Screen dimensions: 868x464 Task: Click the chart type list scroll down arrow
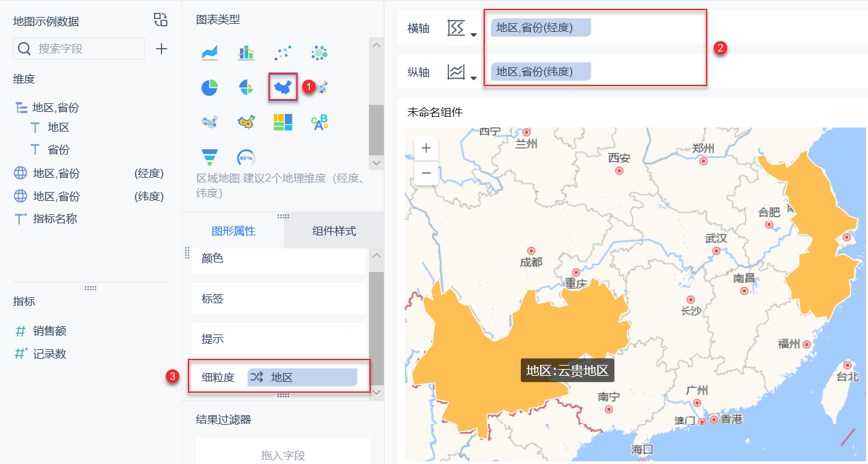point(376,163)
